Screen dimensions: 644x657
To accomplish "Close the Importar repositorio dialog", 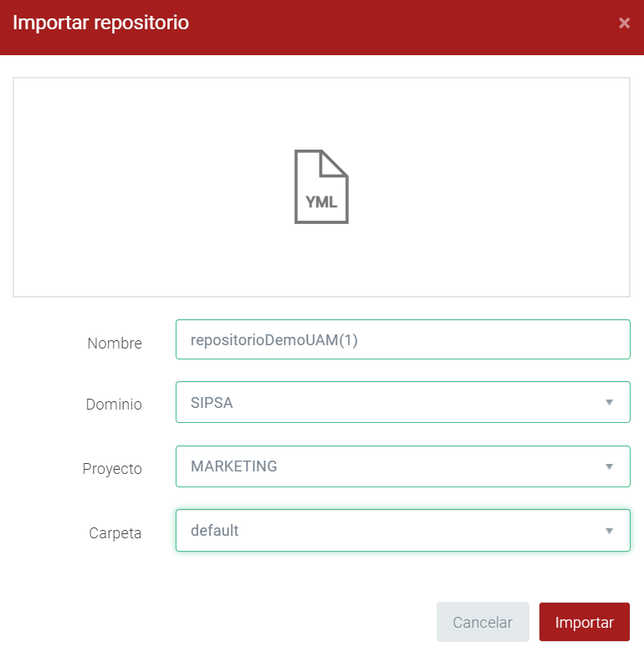I will 624,23.
